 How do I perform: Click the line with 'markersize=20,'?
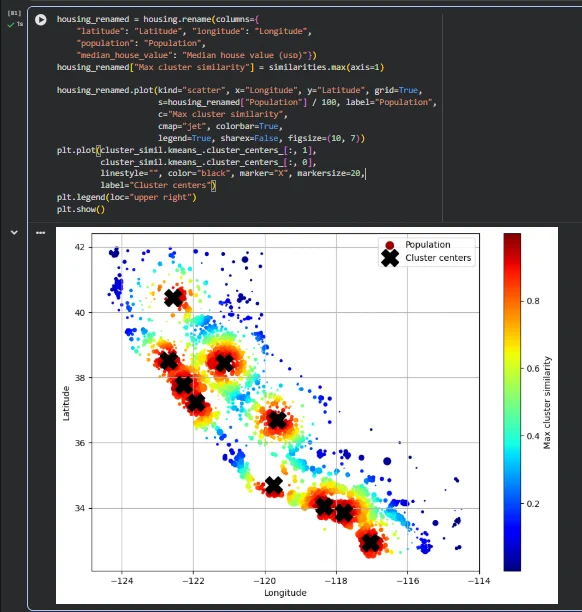coord(233,173)
